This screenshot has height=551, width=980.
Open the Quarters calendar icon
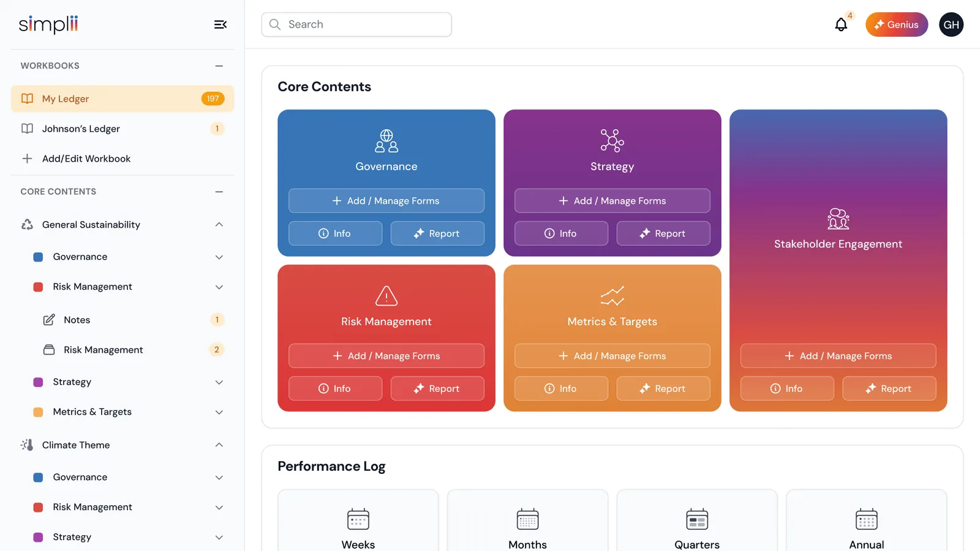pos(697,519)
